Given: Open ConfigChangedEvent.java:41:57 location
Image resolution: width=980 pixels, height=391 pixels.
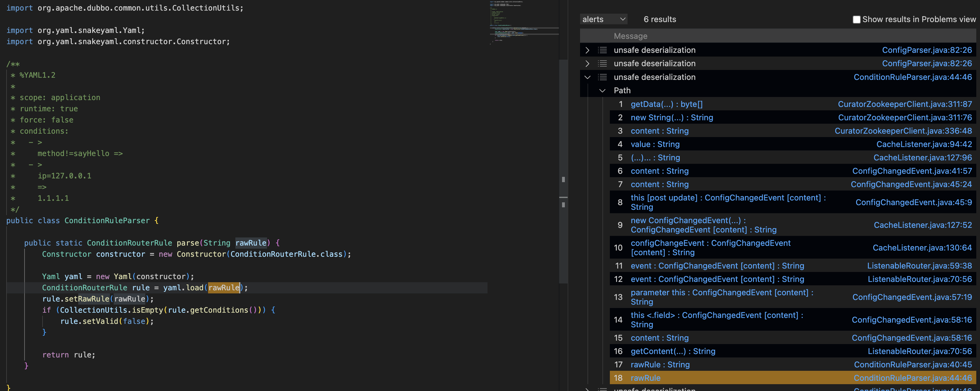Looking at the screenshot, I should pos(912,171).
